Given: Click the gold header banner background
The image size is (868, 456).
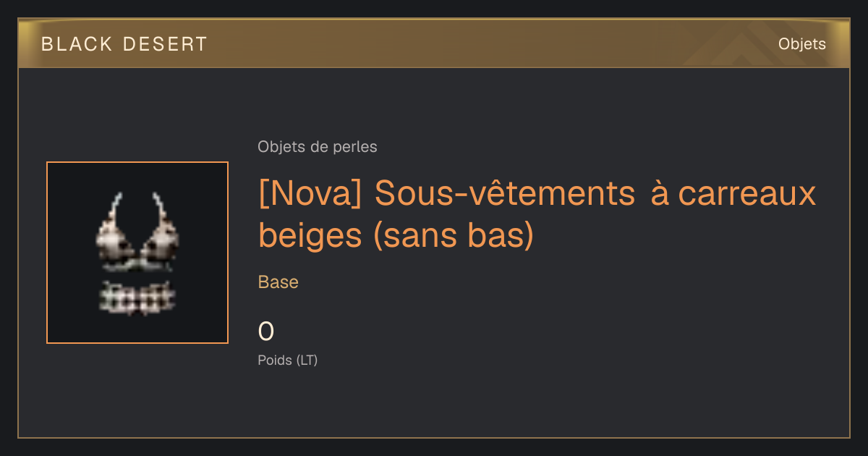Looking at the screenshot, I should (x=434, y=44).
